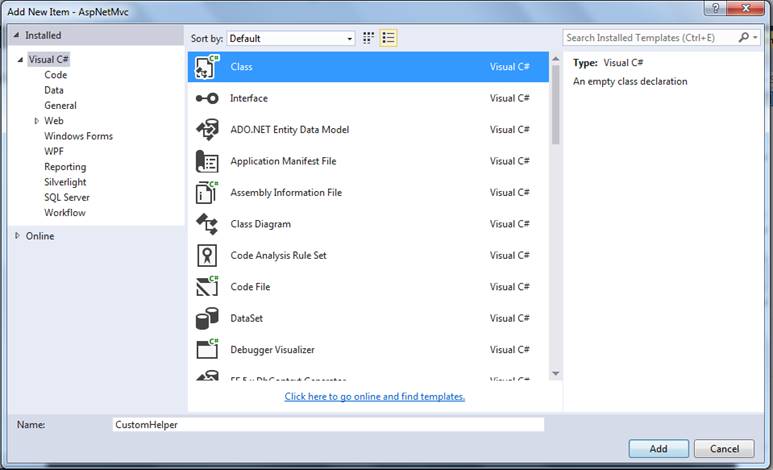
Task: Click 'Assembly Information File' text
Action: tap(286, 192)
